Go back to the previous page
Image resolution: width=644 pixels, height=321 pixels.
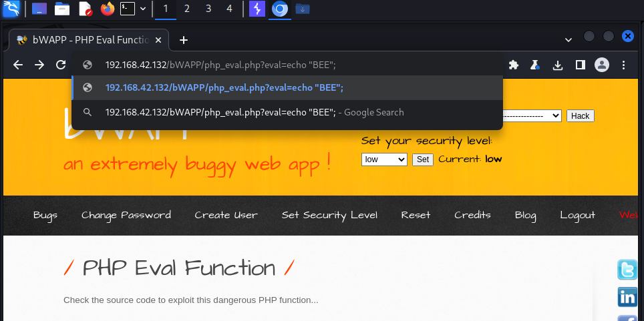[18, 65]
